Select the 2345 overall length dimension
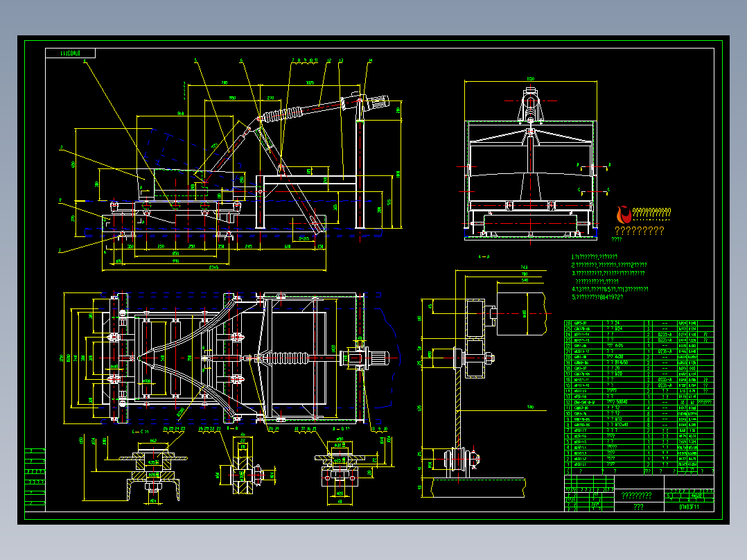This screenshot has height=560, width=747. tap(213, 268)
